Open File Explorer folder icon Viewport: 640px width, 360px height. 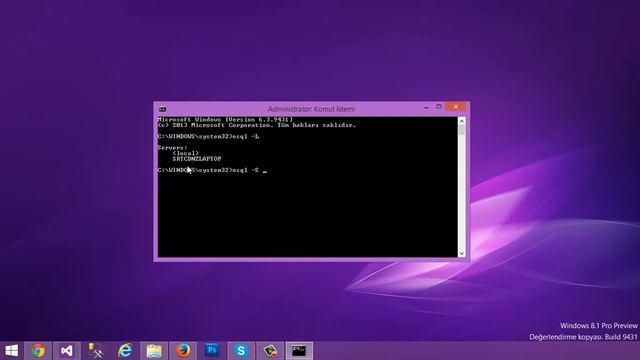154,351
